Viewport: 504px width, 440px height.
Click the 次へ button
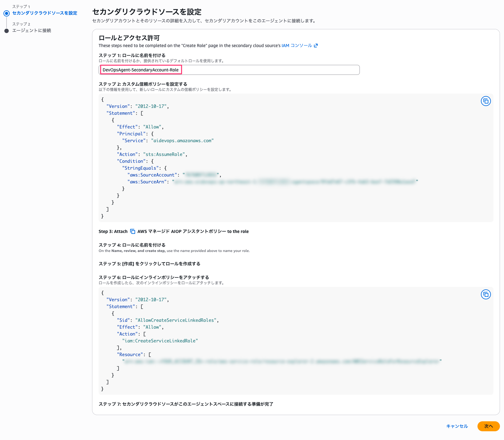point(488,426)
